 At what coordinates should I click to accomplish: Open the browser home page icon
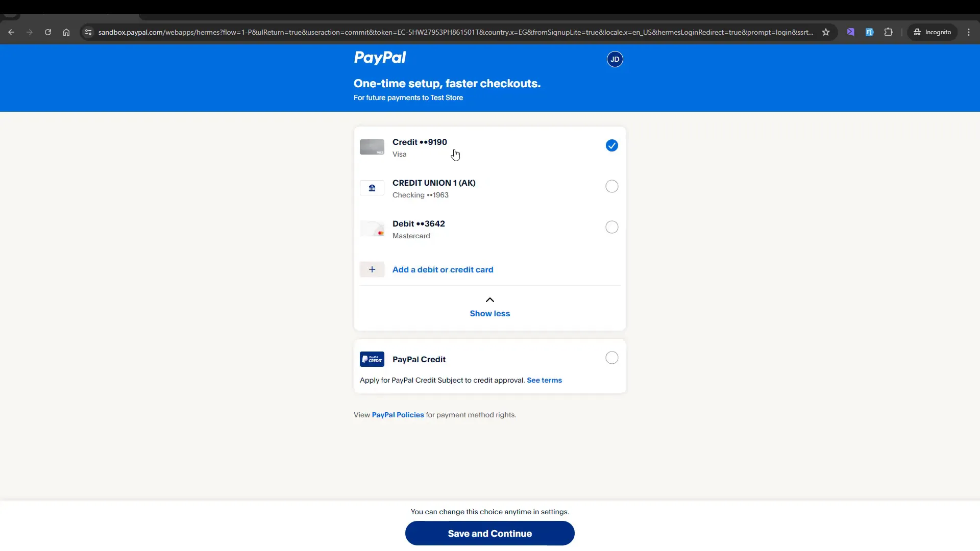(x=66, y=32)
